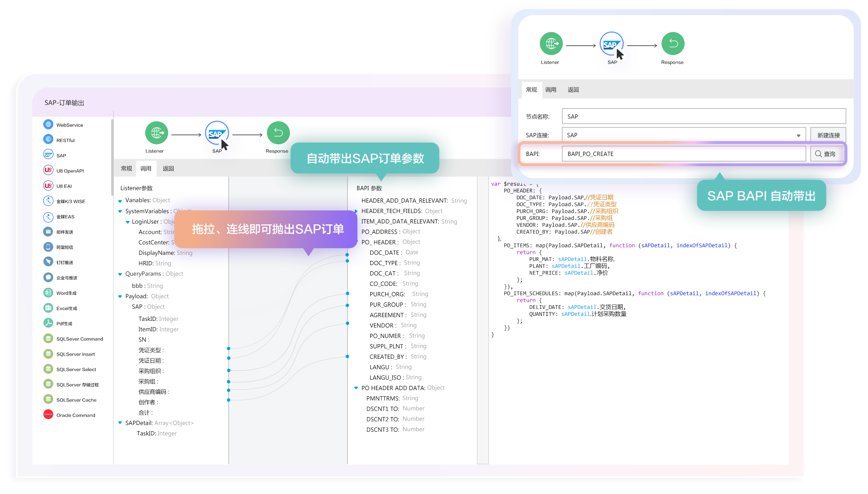
Task: Click the SAP node in main flow
Action: tap(217, 133)
